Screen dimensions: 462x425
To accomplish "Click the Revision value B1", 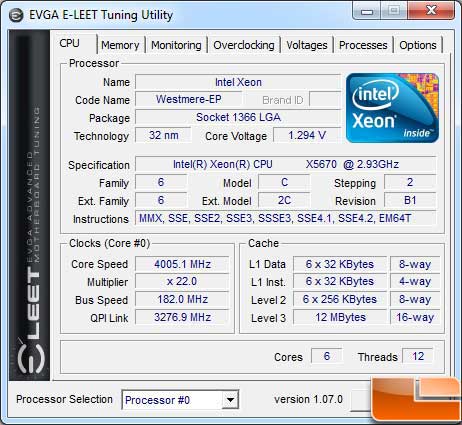I will click(x=410, y=200).
